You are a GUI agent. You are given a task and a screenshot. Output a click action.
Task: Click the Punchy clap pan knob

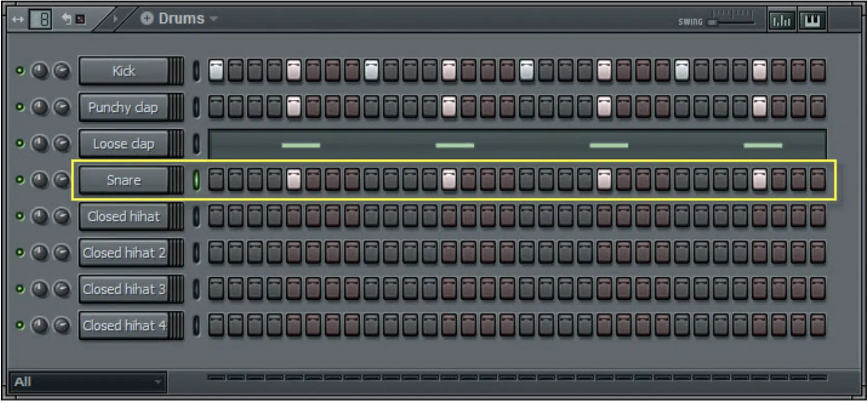[x=40, y=107]
